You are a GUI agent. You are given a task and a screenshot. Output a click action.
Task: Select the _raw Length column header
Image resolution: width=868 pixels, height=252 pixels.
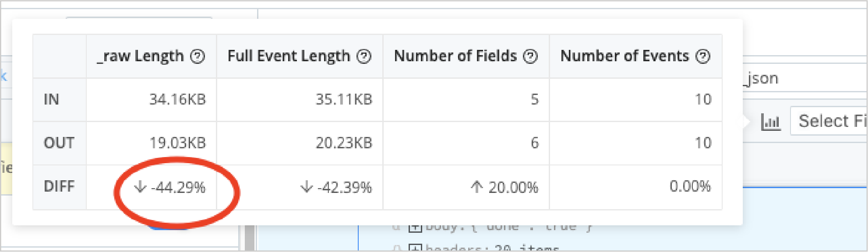click(140, 56)
